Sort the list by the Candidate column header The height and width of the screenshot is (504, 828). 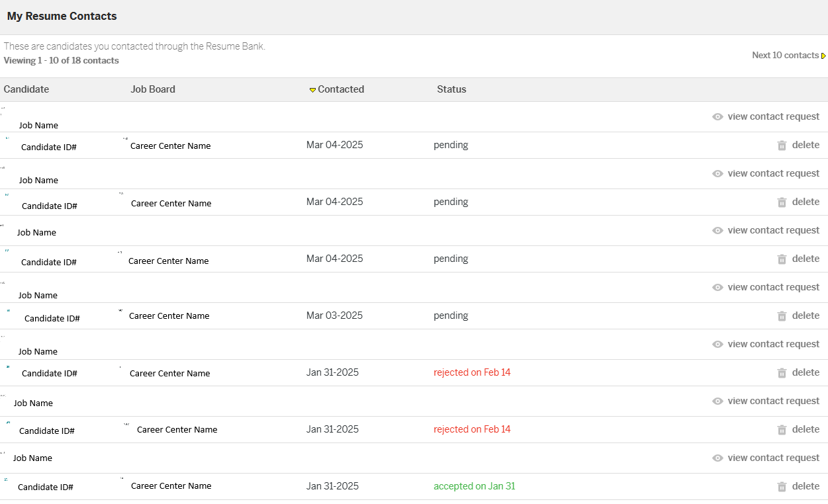pyautogui.click(x=26, y=89)
